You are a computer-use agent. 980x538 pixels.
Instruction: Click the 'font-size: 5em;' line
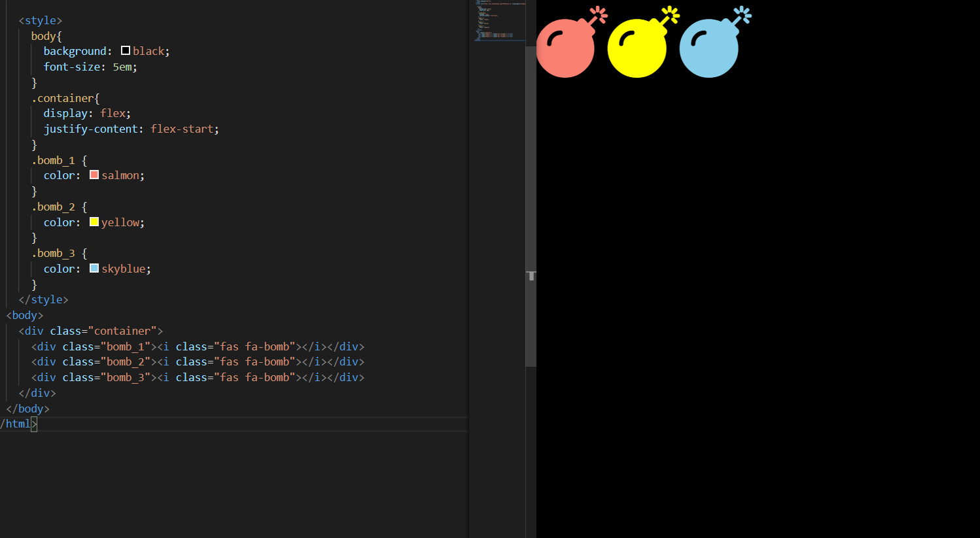[x=90, y=67]
